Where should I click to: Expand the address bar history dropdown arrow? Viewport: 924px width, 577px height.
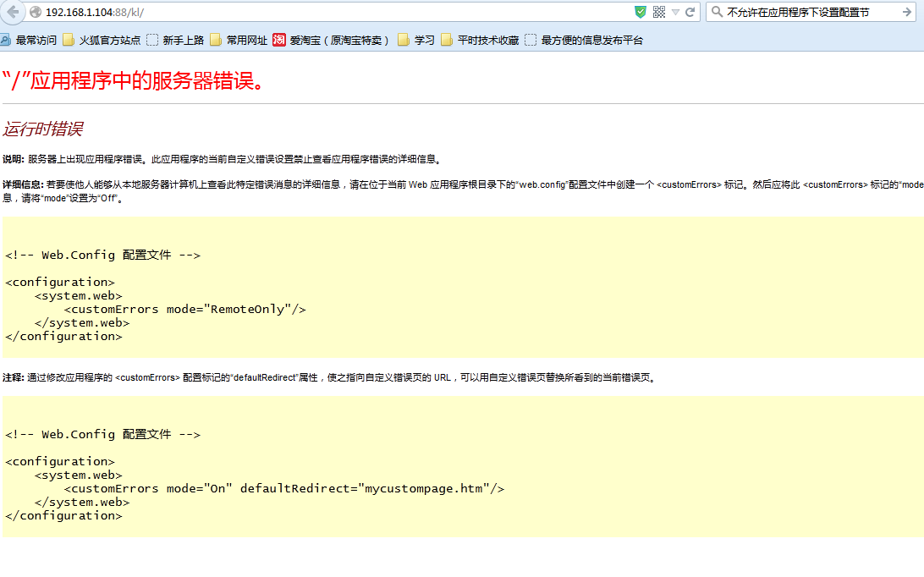click(x=675, y=12)
